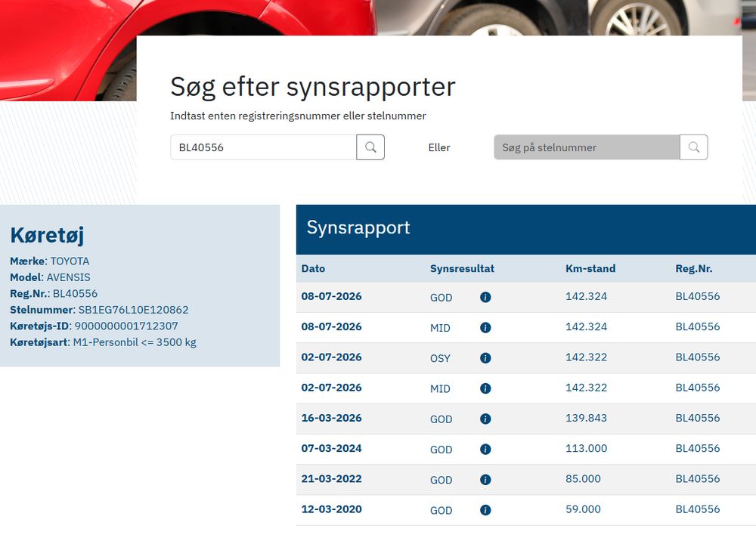The image size is (756, 541).
Task: Select the Køretøjsart M1-Personbil line
Action: tap(103, 342)
